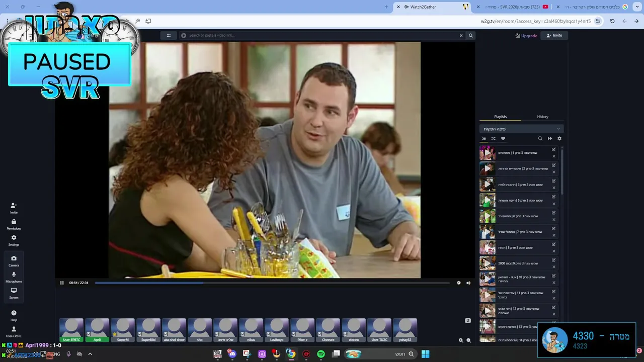Switch to the Playlists tab
This screenshot has width=644, height=362.
click(501, 117)
